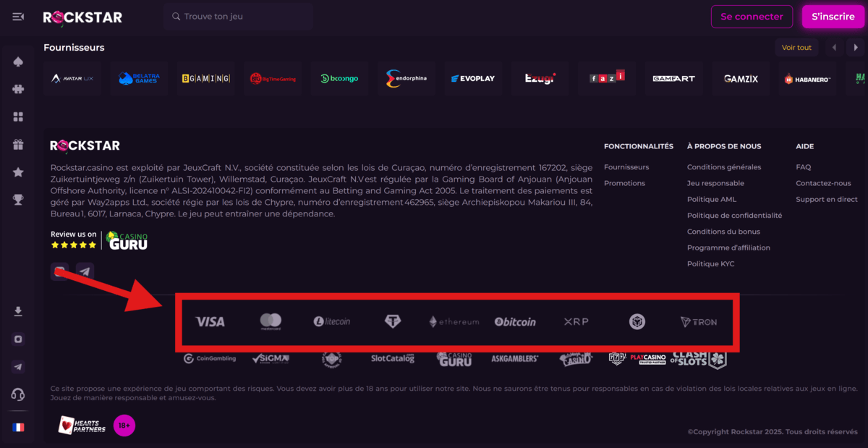
Task: Open Conditions générales link
Action: (724, 167)
